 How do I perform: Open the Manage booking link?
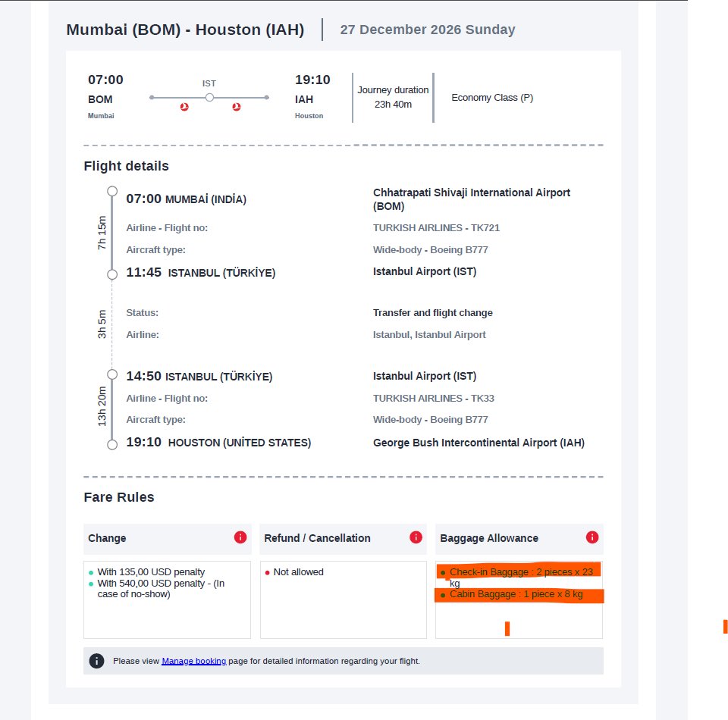[193, 661]
